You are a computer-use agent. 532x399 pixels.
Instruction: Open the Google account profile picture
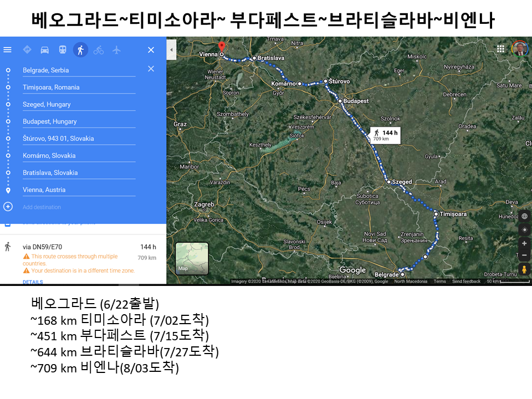(519, 49)
